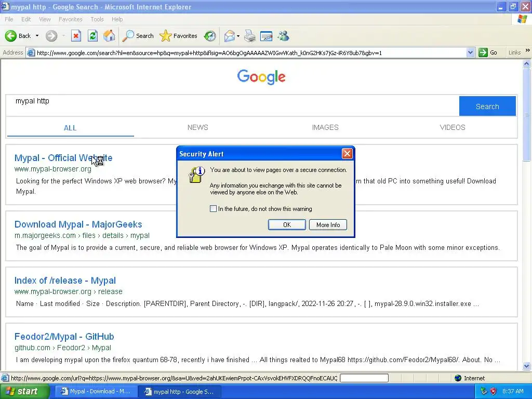The image size is (532, 399).
Task: Click the red shield tray icon
Action: click(x=494, y=391)
